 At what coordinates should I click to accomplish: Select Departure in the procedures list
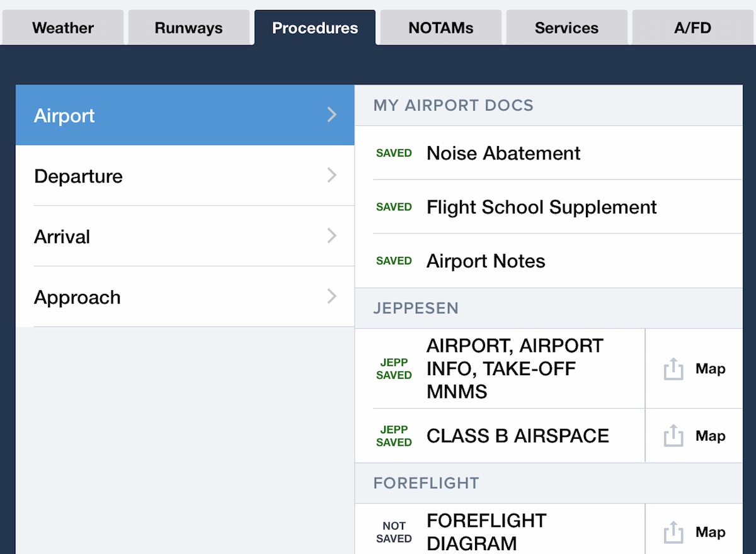click(x=185, y=176)
